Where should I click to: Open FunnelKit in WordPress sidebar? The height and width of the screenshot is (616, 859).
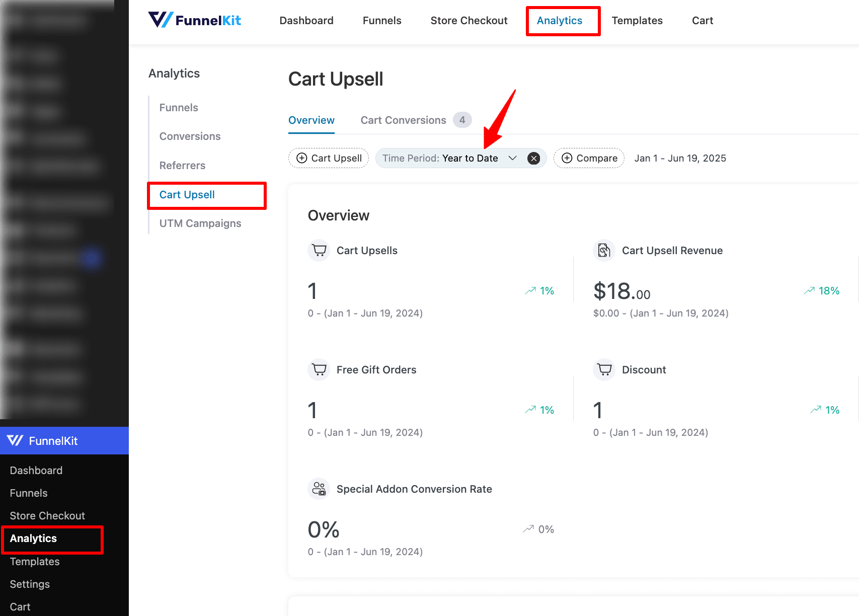(64, 441)
